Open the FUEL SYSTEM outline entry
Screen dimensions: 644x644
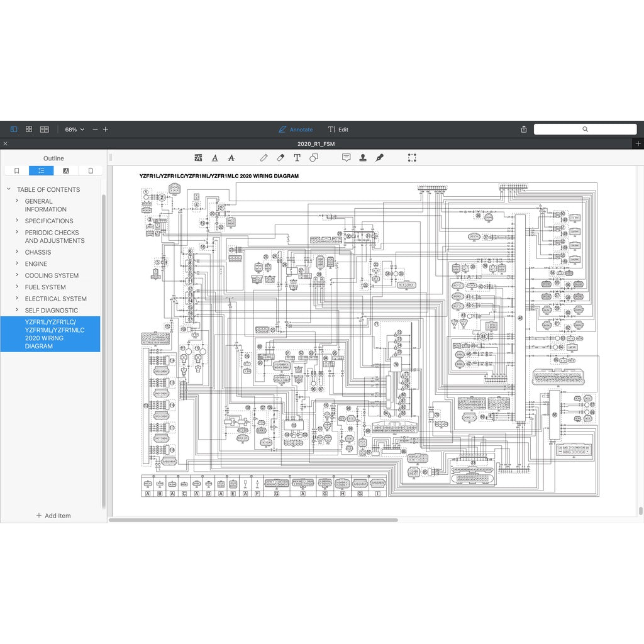(x=45, y=287)
